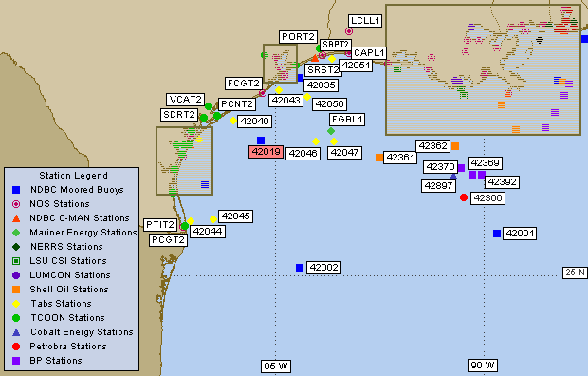Zoom into the large Louisiana coast inset
588x376 pixels.
[x=483, y=69]
